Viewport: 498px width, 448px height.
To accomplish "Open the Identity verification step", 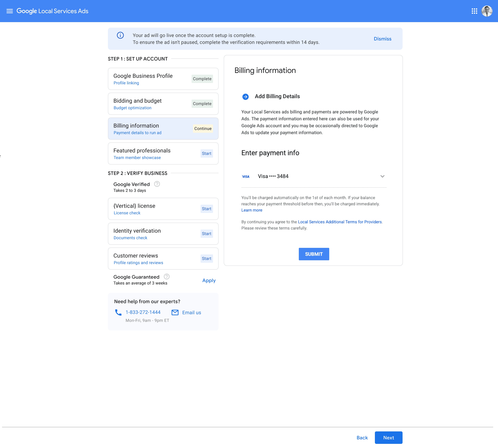I will point(163,234).
